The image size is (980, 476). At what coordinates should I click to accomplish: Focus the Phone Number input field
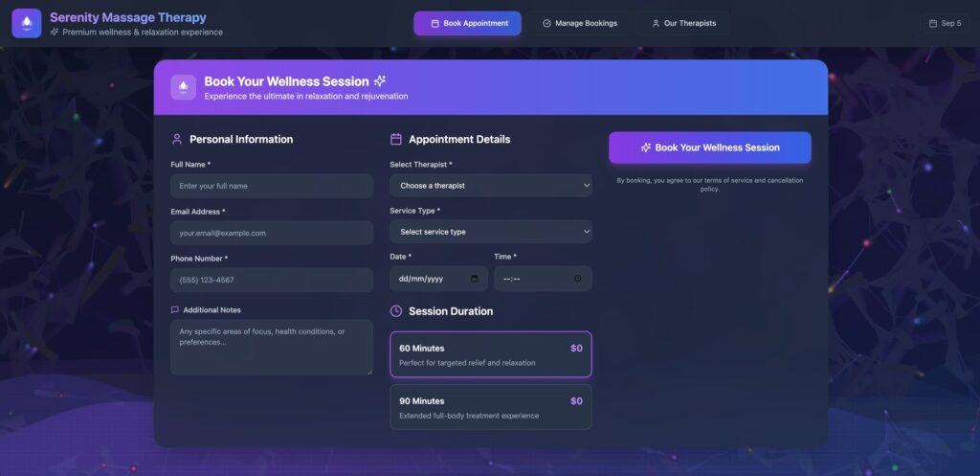[272, 280]
